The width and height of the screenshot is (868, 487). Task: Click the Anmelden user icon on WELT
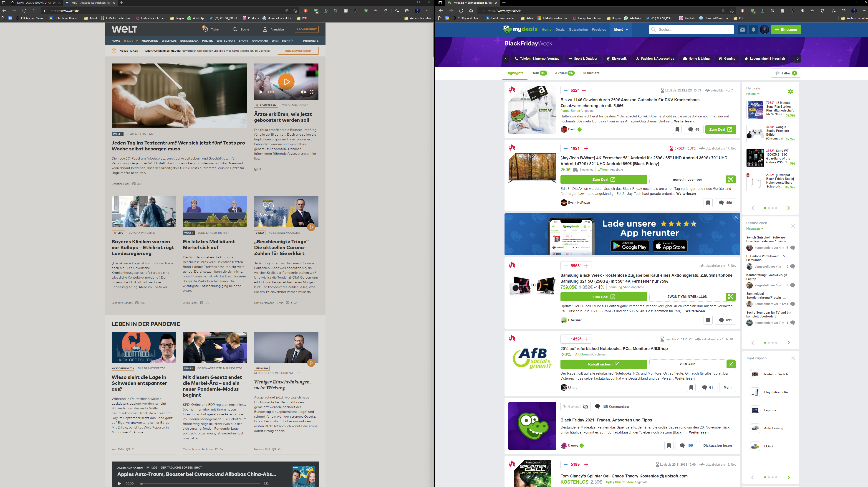coord(265,29)
